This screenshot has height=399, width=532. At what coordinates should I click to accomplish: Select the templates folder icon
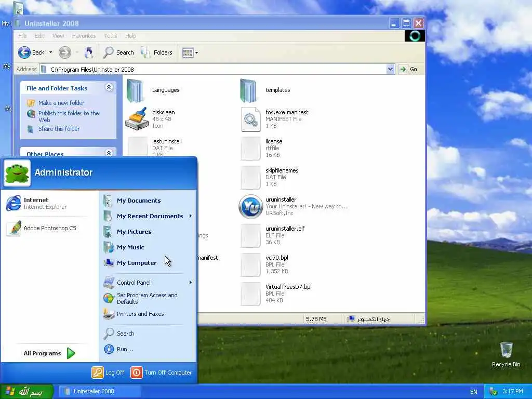248,90
